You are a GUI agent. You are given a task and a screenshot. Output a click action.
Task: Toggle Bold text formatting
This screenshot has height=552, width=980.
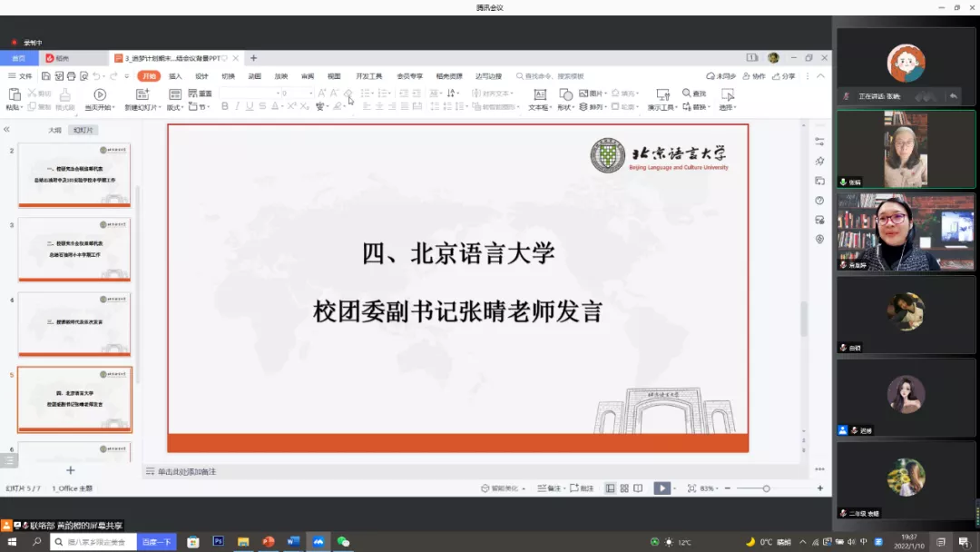point(225,107)
